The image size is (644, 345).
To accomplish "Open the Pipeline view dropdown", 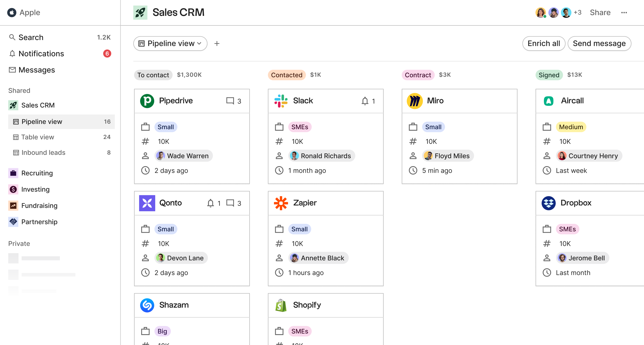I will pyautogui.click(x=170, y=43).
